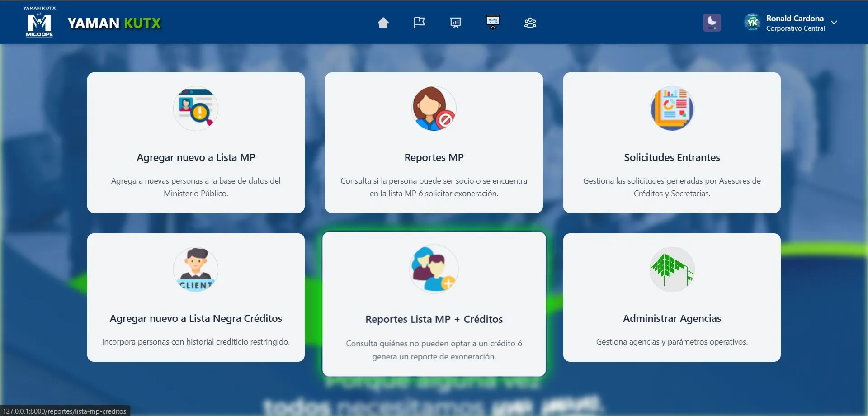Viewport: 868px width, 416px height.
Task: Click the home icon in the navbar
Action: point(383,23)
